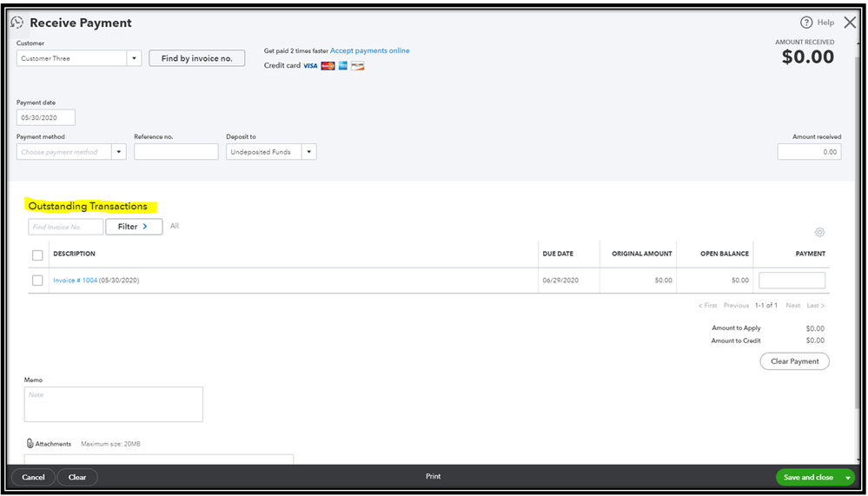
Task: Go to the Next page link
Action: click(x=792, y=306)
